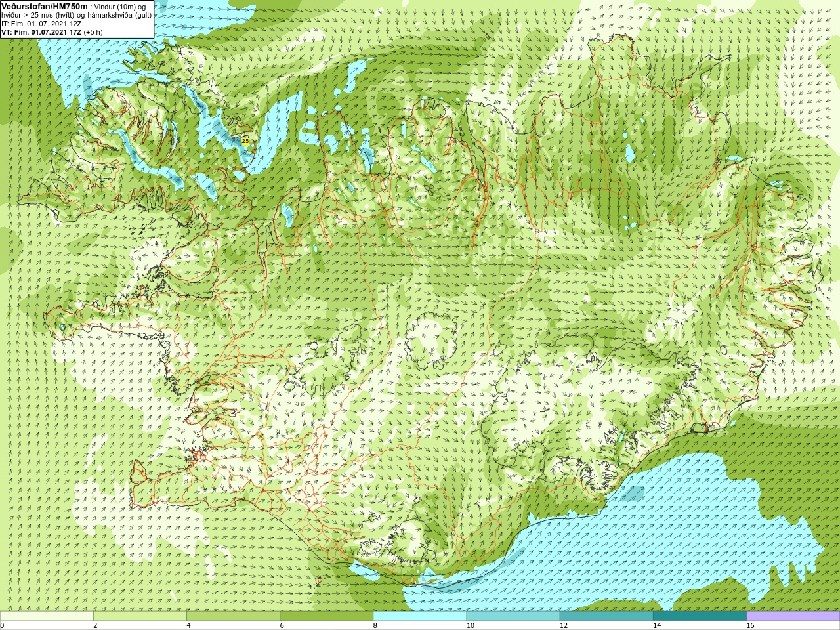Image resolution: width=840 pixels, height=630 pixels.
Task: Click the 6–8 m/s dark green legend swatch
Action: point(326,616)
